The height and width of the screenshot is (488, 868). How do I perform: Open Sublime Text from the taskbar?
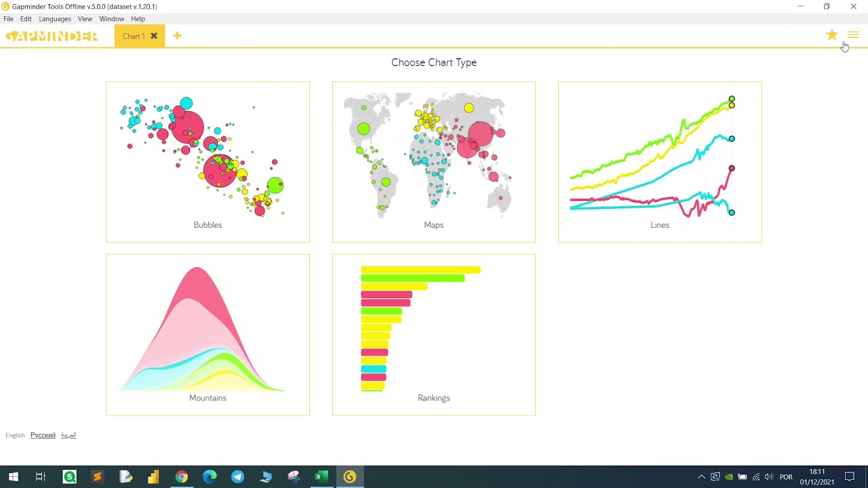(97, 477)
